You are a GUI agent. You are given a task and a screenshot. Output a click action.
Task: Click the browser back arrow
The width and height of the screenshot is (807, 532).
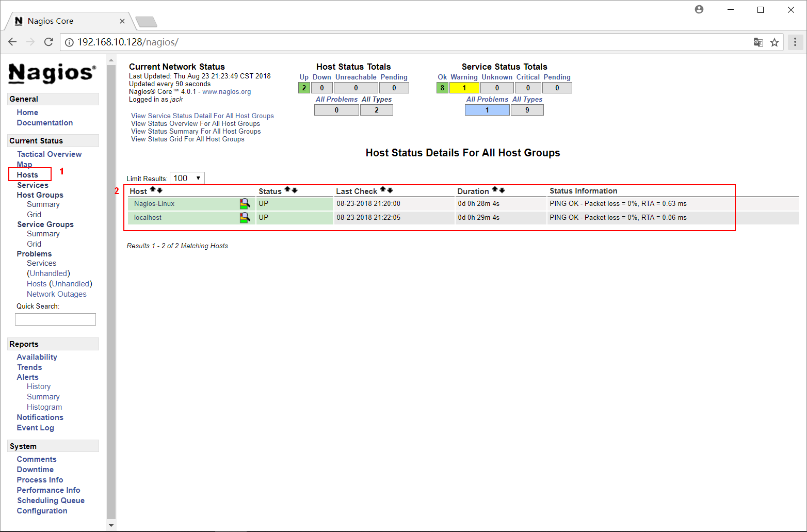pos(12,42)
